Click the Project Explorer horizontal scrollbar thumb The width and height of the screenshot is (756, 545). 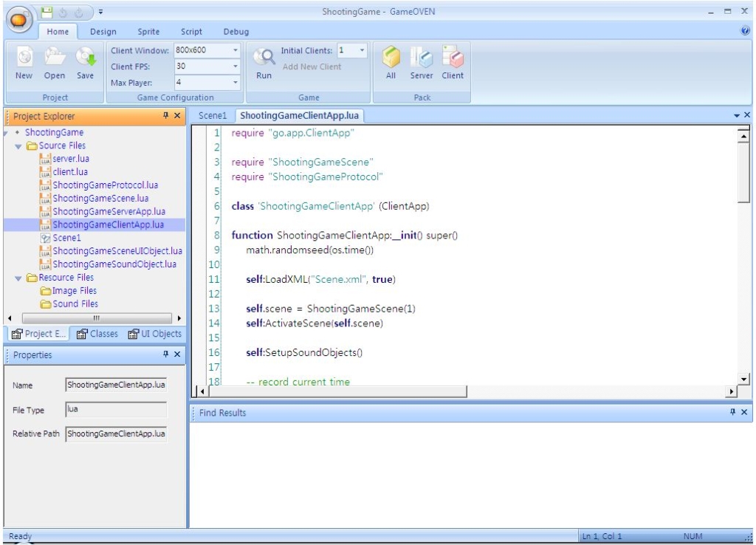click(x=97, y=318)
